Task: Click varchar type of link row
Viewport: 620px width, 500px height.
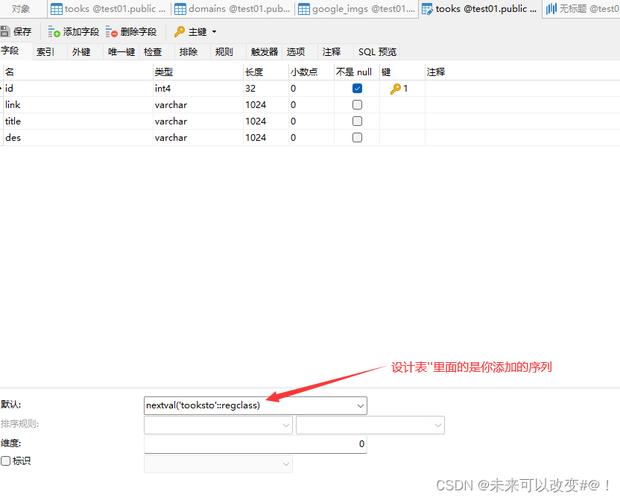Action: pyautogui.click(x=198, y=105)
